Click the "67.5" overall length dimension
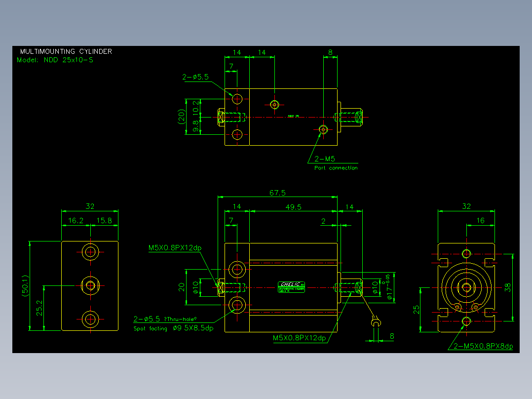The height and width of the screenshot is (399, 532). [277, 193]
